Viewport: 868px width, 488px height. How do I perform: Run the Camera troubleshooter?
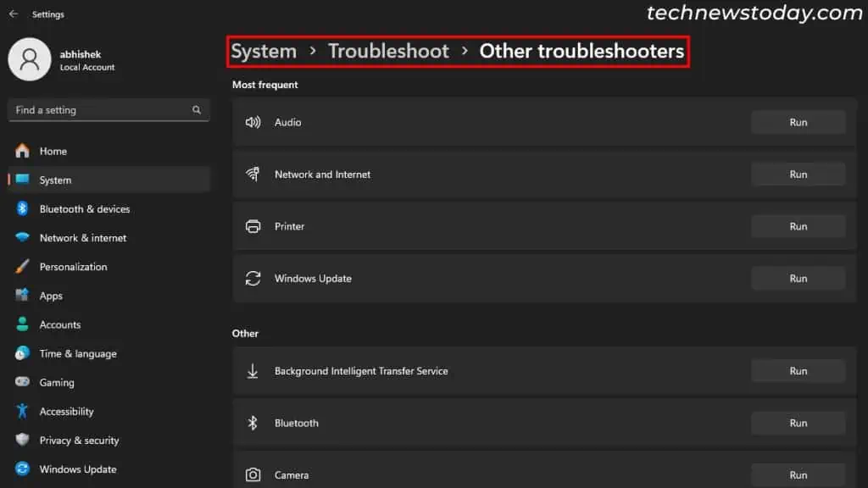(x=798, y=474)
